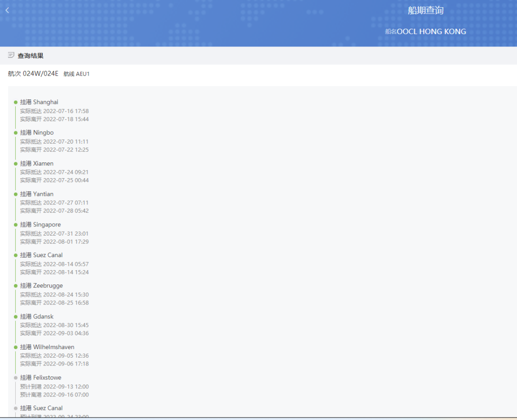The height and width of the screenshot is (420, 517).
Task: Select the Zeebrugge port call entry
Action: (42, 286)
